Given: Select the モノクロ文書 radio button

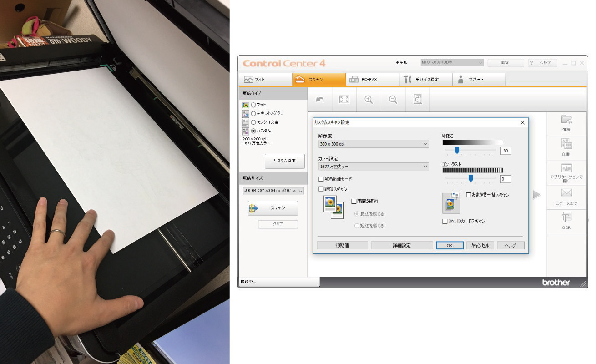Looking at the screenshot, I should click(253, 122).
